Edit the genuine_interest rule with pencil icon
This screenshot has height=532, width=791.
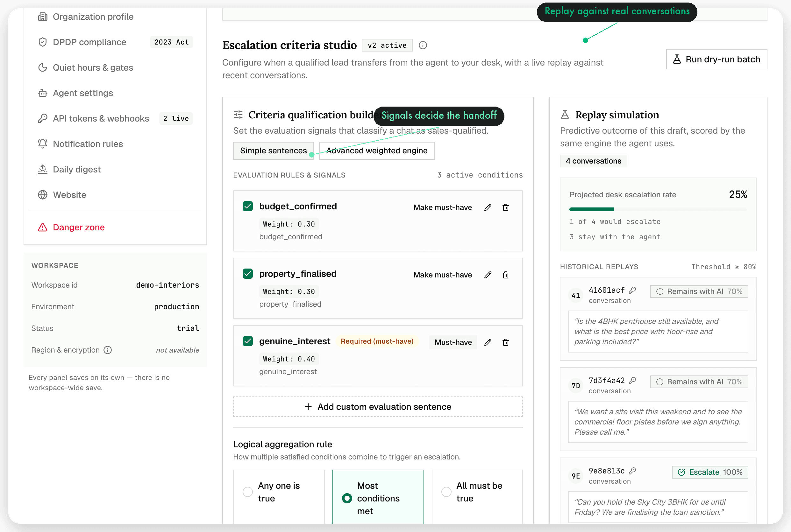point(488,342)
